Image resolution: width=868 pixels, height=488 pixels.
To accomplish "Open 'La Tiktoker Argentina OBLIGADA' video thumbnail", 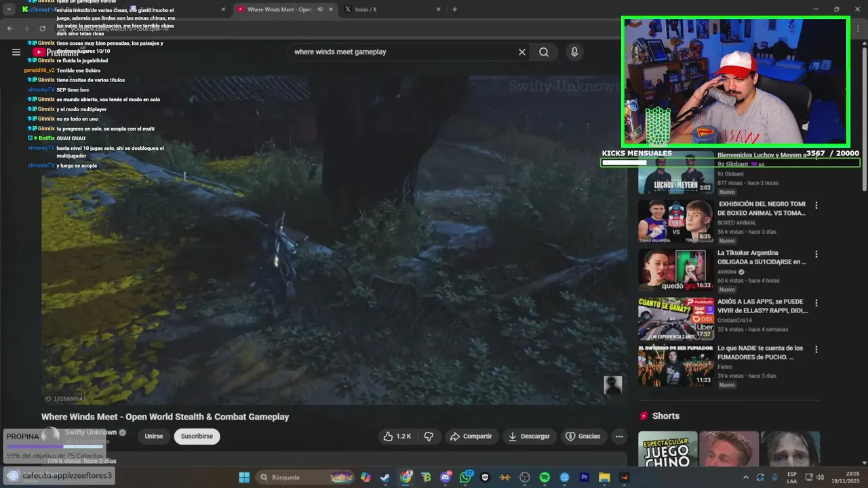I will [675, 270].
